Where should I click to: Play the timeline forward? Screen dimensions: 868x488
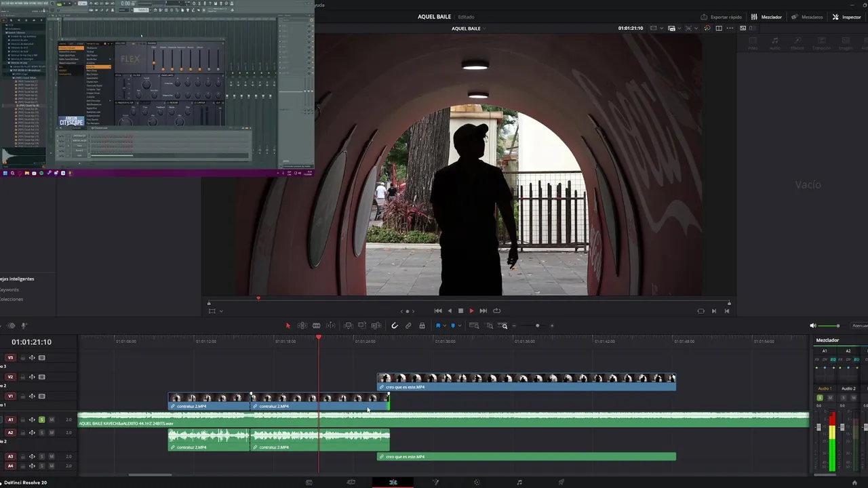click(x=471, y=310)
